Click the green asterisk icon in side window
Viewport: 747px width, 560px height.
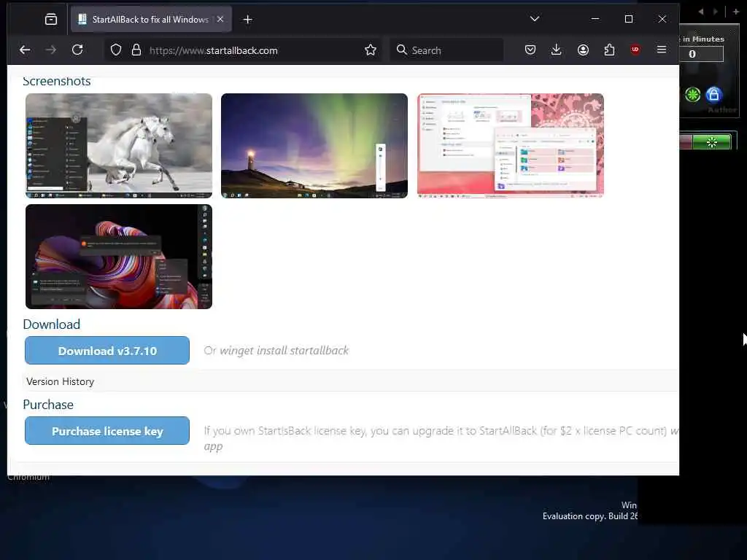coord(692,95)
